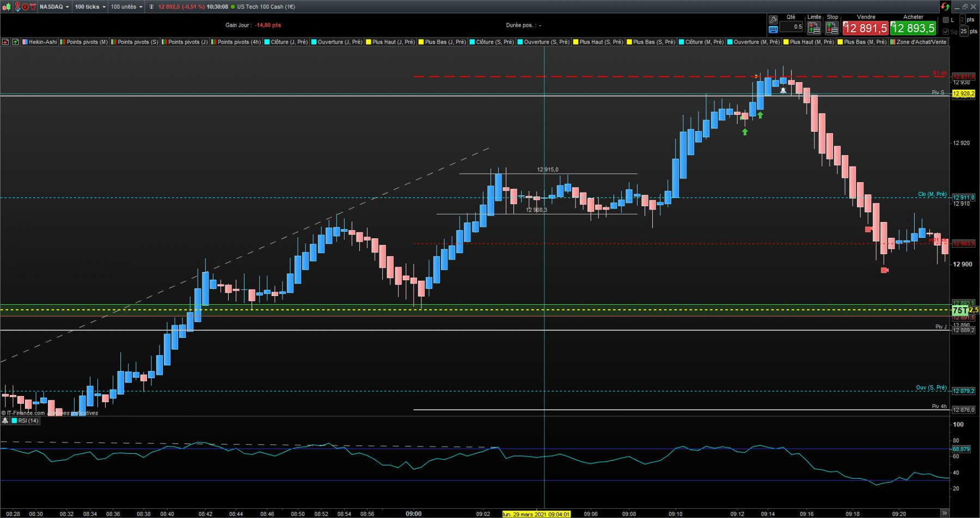Click the instrument info icon

coord(151,7)
